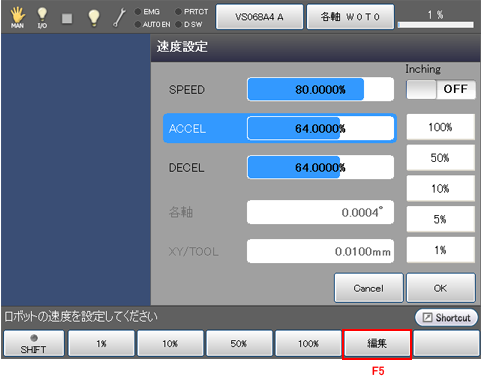The height and width of the screenshot is (377, 482).
Task: Cancel the speed settings dialog
Action: tap(369, 288)
